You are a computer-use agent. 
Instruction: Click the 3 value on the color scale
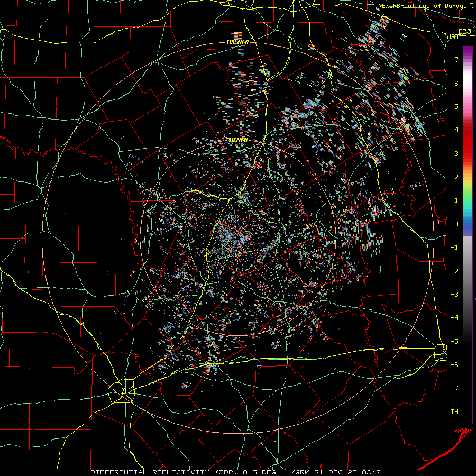click(x=456, y=153)
